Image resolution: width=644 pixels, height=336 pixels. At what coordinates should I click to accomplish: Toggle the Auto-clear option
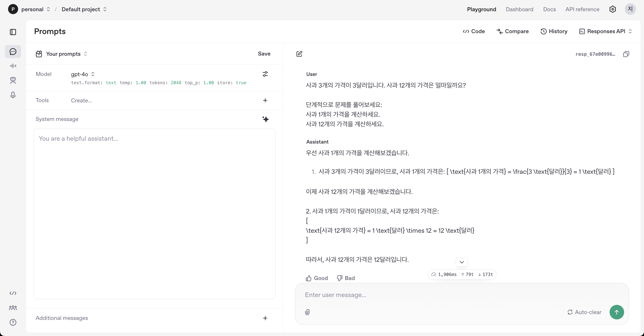(584, 312)
